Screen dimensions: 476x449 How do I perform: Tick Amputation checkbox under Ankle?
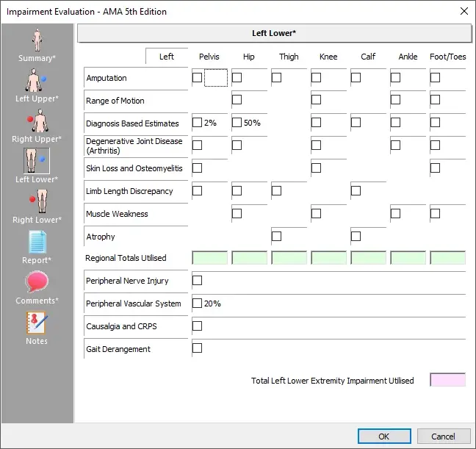point(395,77)
